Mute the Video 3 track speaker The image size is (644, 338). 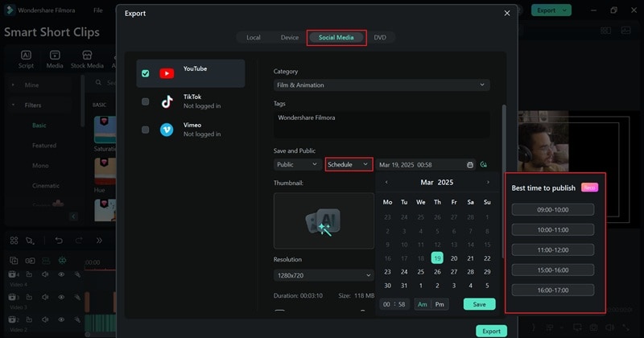point(45,297)
